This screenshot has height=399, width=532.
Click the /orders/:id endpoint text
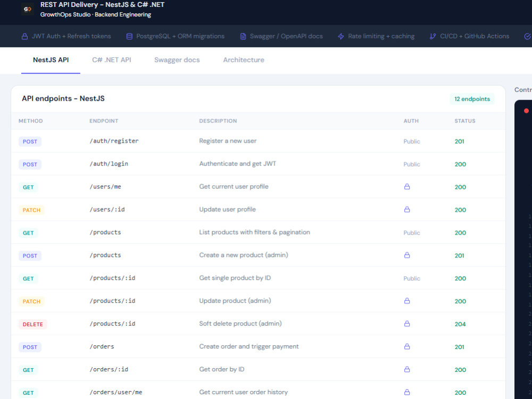109,369
